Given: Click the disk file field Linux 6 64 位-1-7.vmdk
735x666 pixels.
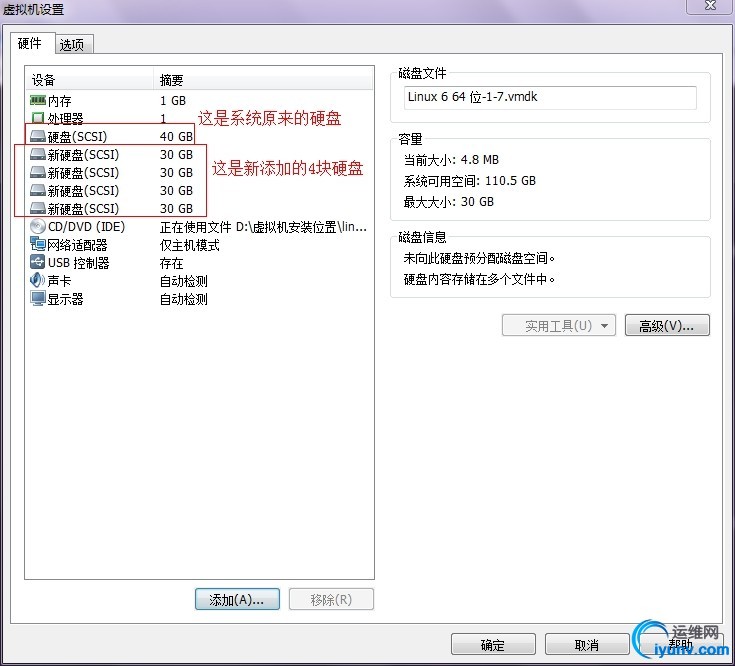Looking at the screenshot, I should click(550, 97).
